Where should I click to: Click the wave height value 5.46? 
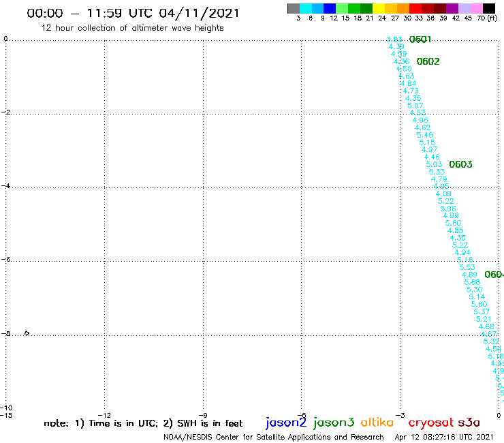[425, 135]
